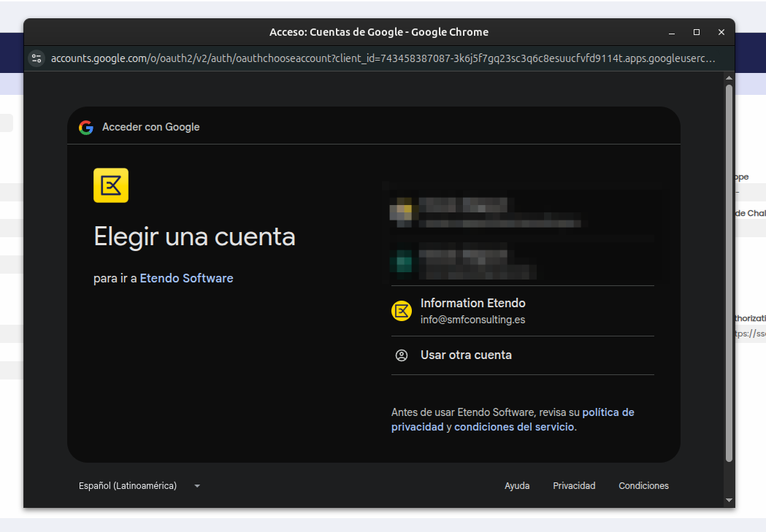The height and width of the screenshot is (532, 766).
Task: Open the Privacidad footer link
Action: tap(574, 485)
